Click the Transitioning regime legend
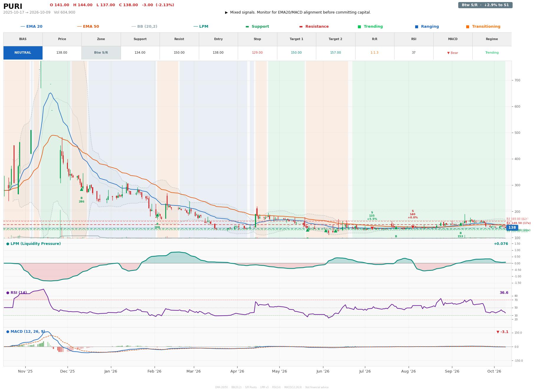The image size is (534, 392). (483, 27)
